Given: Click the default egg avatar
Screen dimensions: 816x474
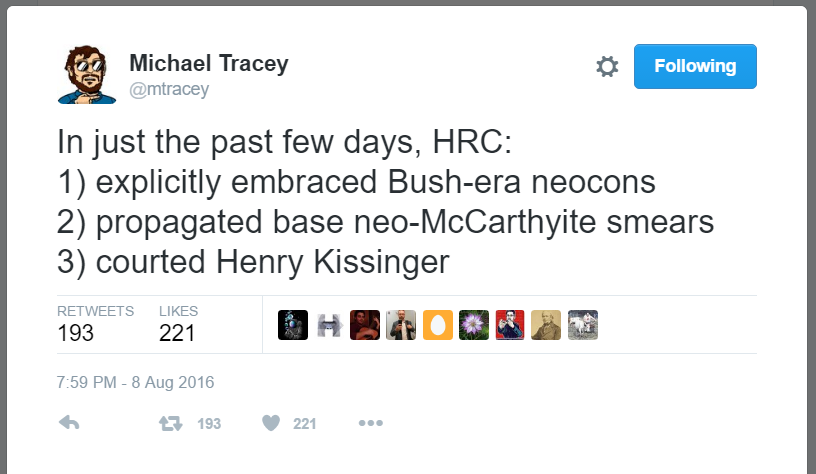Looking at the screenshot, I should (x=437, y=325).
